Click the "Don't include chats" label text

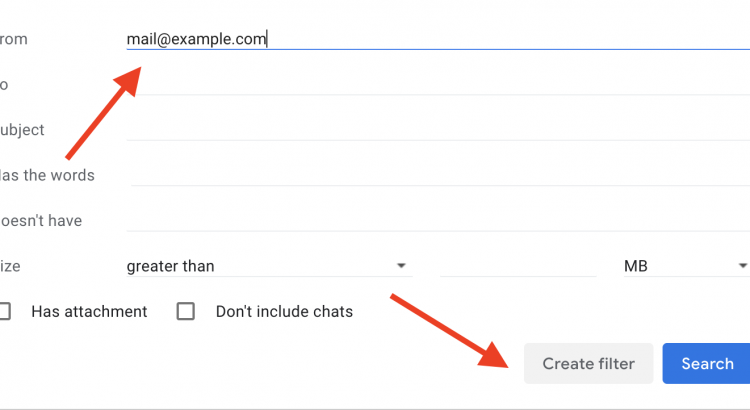coord(284,312)
